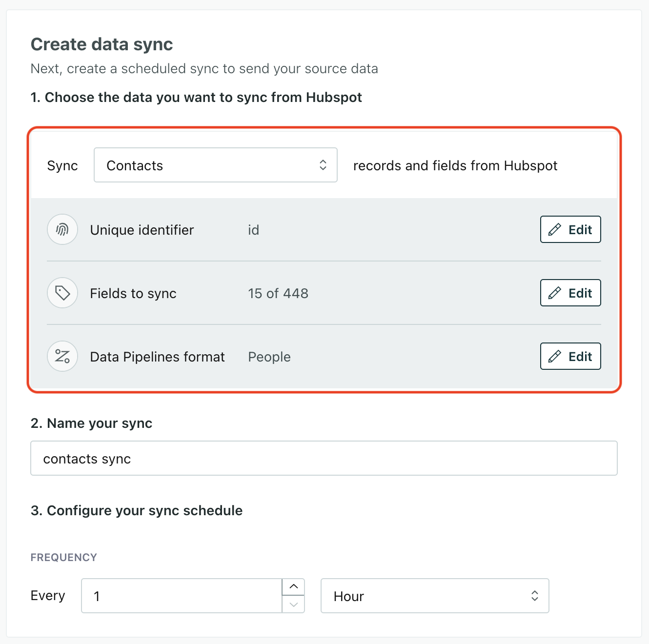Select the id unique identifier value
The width and height of the screenshot is (649, 644).
pos(253,229)
